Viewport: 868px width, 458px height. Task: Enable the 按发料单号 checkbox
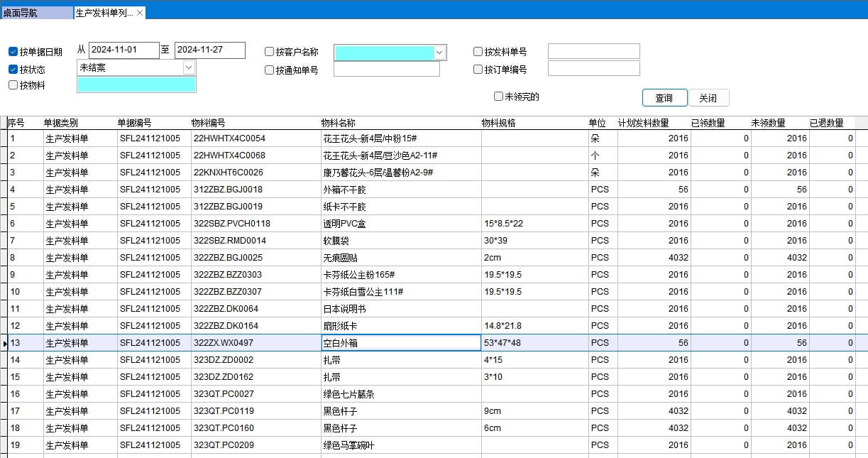[478, 52]
